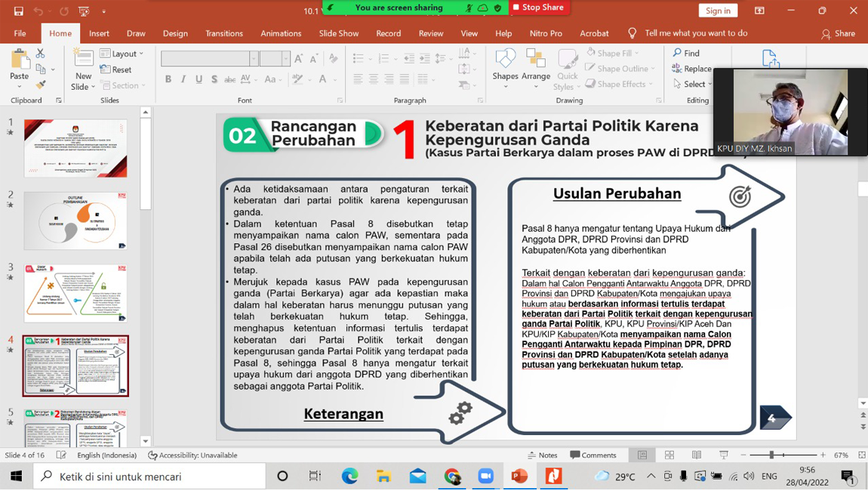Open Slide Sorter view from status bar
This screenshot has width=868, height=491.
tap(669, 455)
